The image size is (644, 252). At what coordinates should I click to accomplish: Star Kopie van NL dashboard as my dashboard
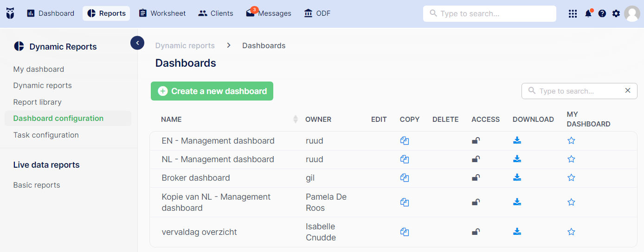571,202
